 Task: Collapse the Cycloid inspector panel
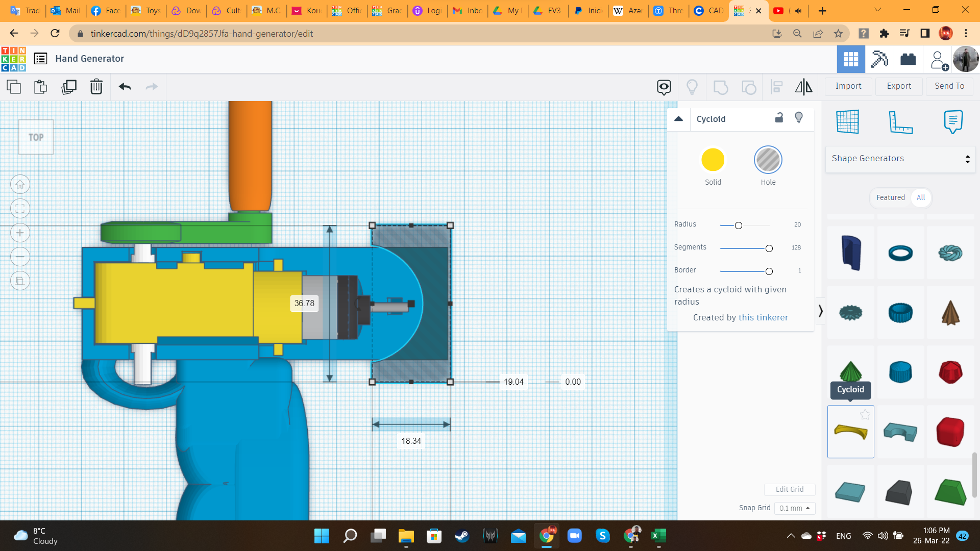click(679, 118)
